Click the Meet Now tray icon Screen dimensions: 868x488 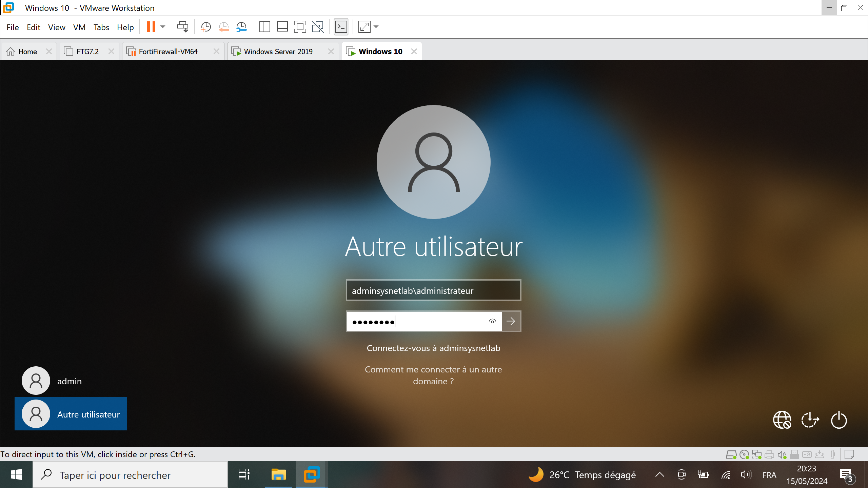click(682, 475)
